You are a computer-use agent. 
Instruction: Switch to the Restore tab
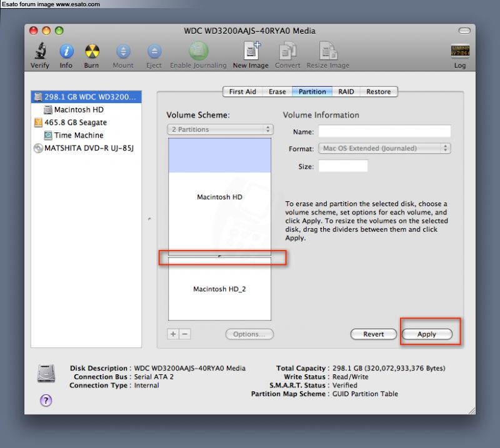(379, 92)
